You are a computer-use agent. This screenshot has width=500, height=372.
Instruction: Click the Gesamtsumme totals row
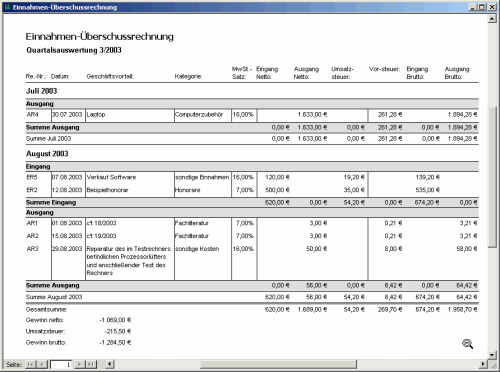click(x=252, y=309)
